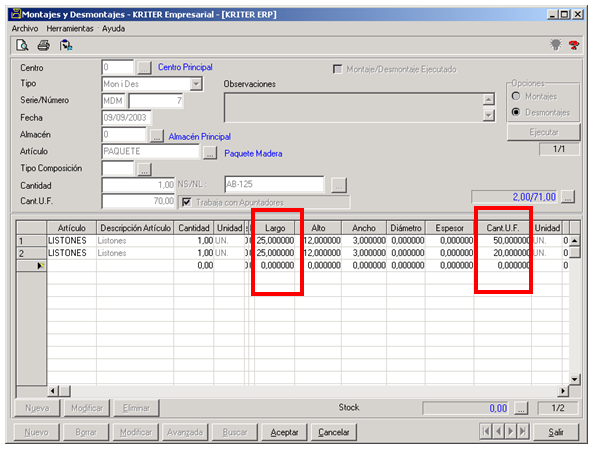
Task: Select row 2 header in grid
Action: (31, 253)
